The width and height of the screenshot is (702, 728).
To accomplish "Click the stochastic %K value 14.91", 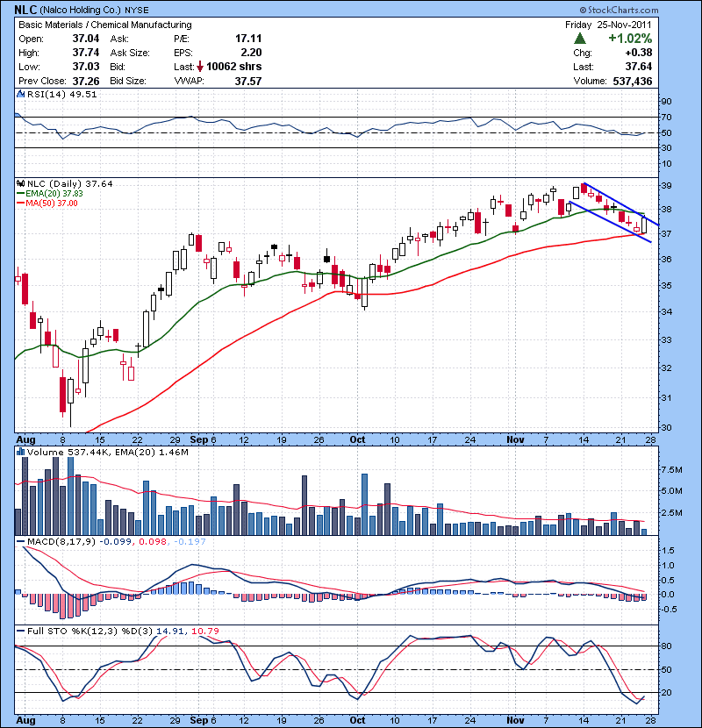I will click(171, 631).
